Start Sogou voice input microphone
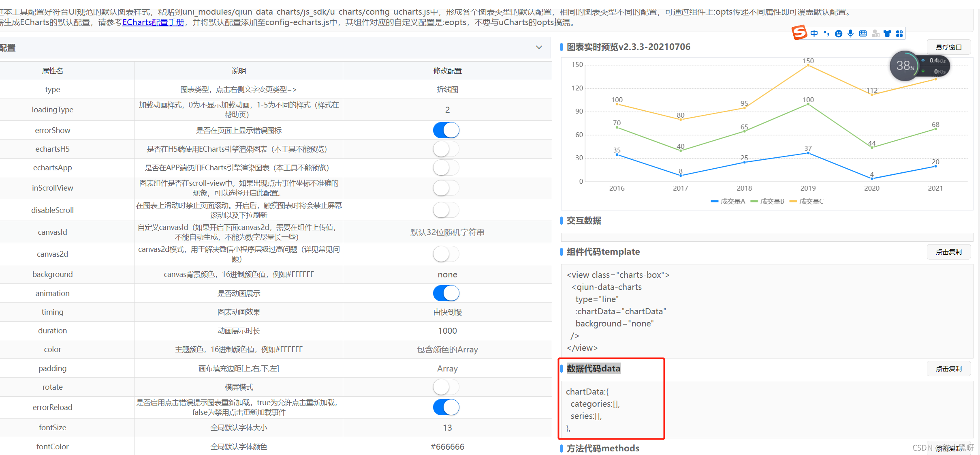Viewport: 980px width, 455px height. click(x=850, y=34)
